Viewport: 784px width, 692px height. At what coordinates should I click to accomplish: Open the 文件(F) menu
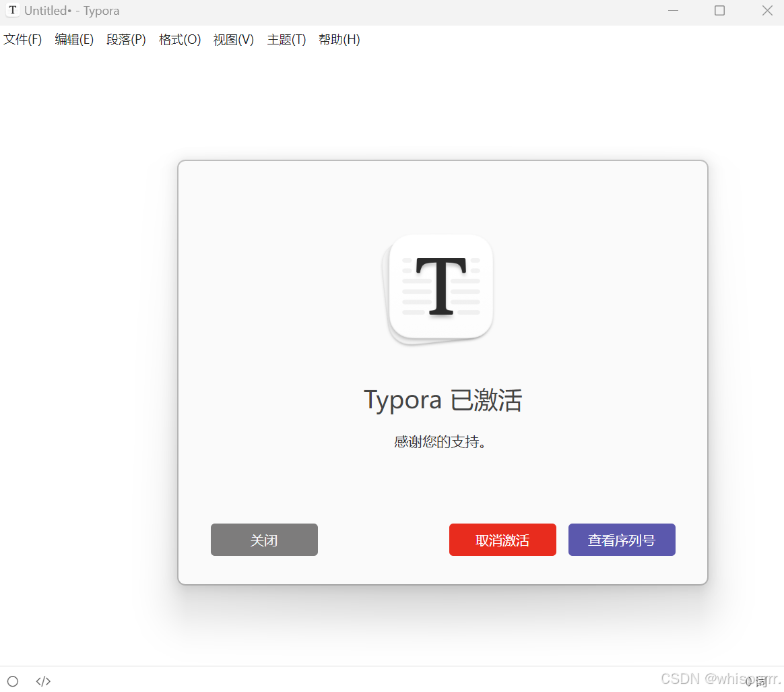[23, 40]
